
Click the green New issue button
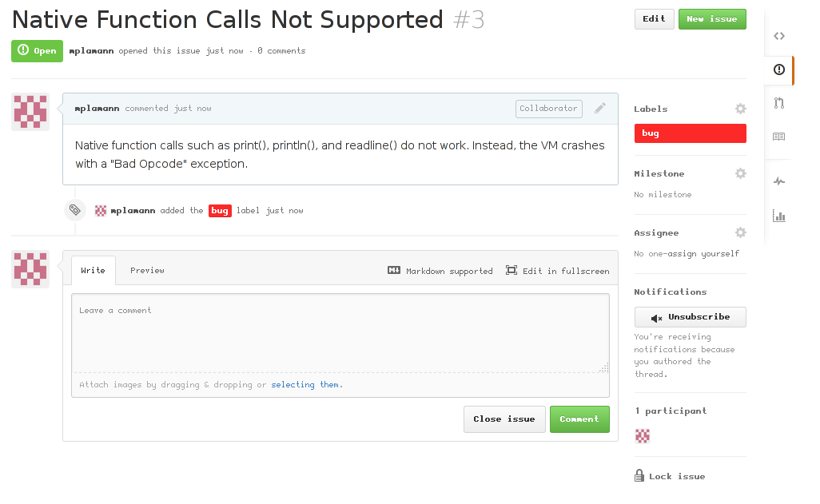[712, 19]
